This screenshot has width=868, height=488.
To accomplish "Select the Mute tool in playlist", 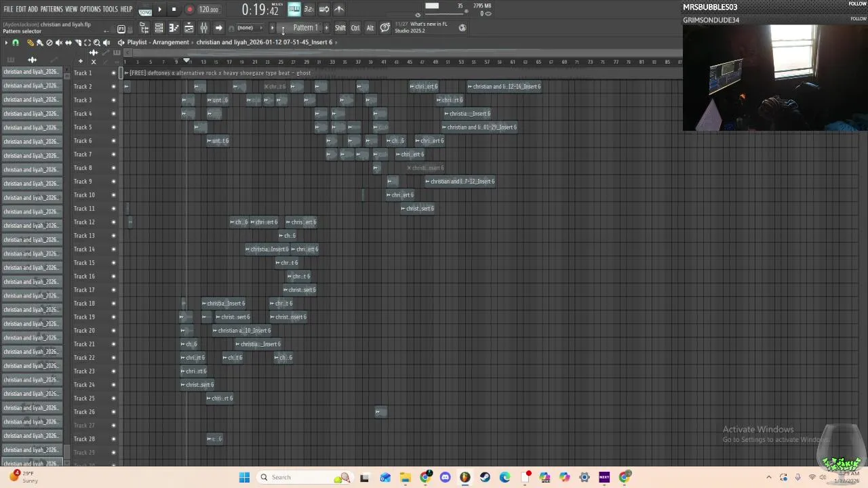I will (x=58, y=43).
